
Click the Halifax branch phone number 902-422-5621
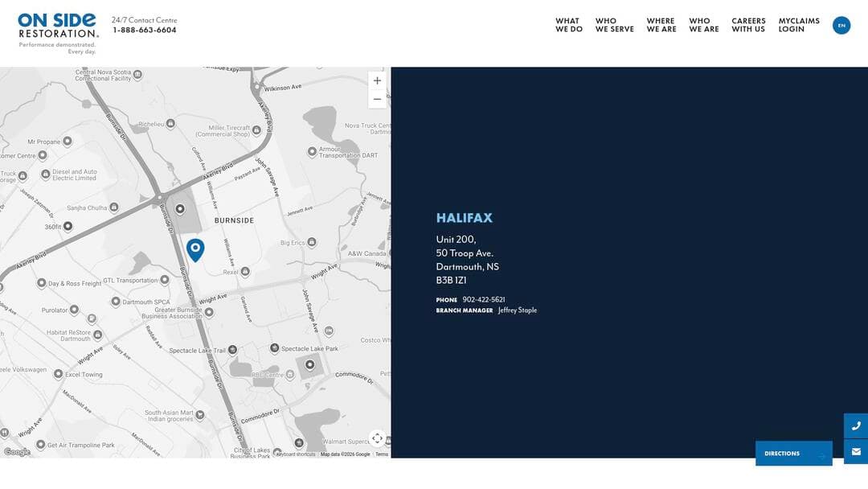point(482,299)
